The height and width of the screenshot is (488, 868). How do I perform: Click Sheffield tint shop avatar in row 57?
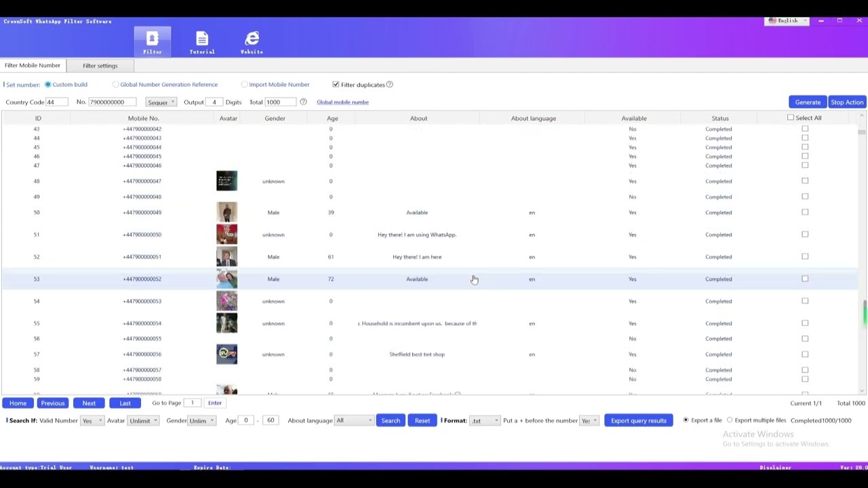(226, 354)
